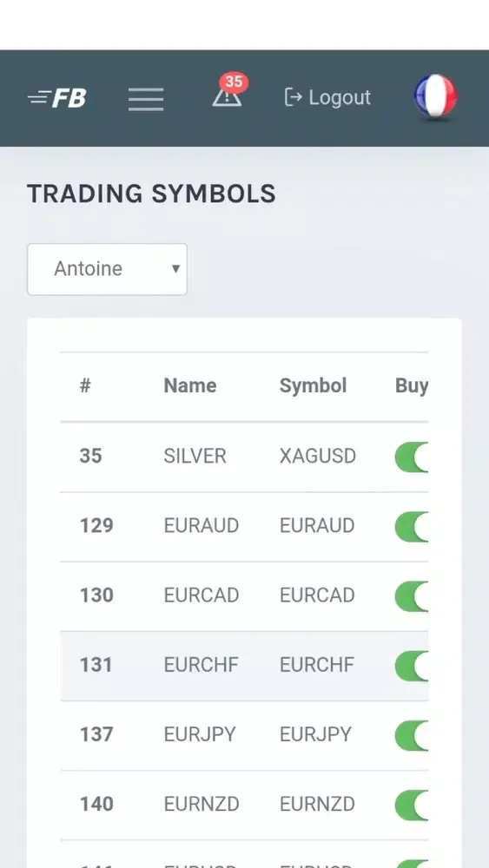The image size is (489, 868).
Task: Click the Logout link
Action: point(327,97)
